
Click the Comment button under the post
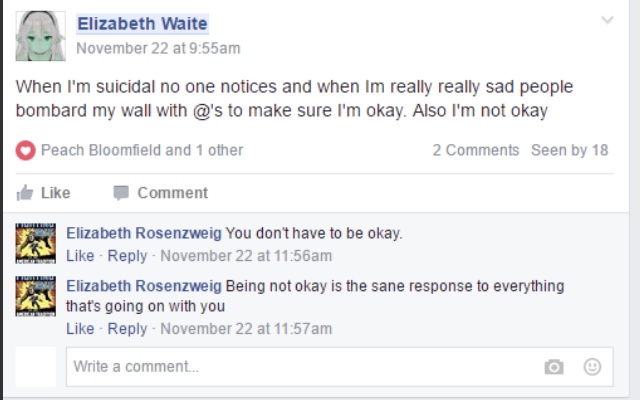(160, 193)
